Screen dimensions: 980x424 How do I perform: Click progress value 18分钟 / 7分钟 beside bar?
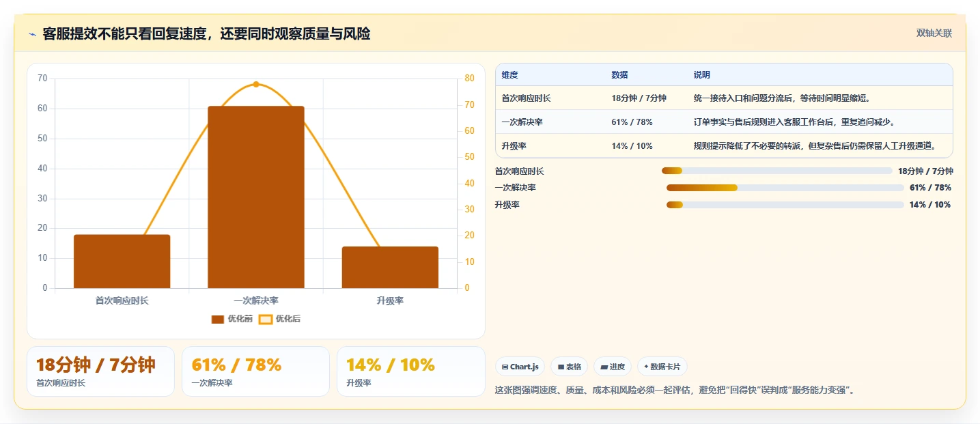tap(925, 171)
